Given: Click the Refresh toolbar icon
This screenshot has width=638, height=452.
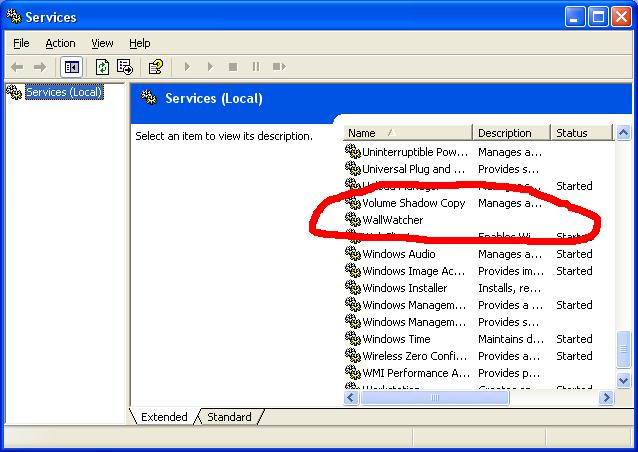Looking at the screenshot, I should click(102, 67).
